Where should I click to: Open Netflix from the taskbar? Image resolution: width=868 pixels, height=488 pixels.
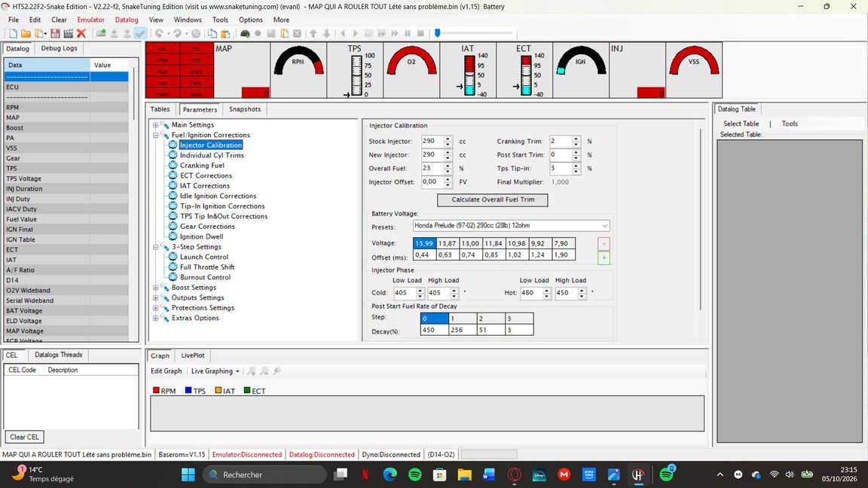pyautogui.click(x=365, y=474)
